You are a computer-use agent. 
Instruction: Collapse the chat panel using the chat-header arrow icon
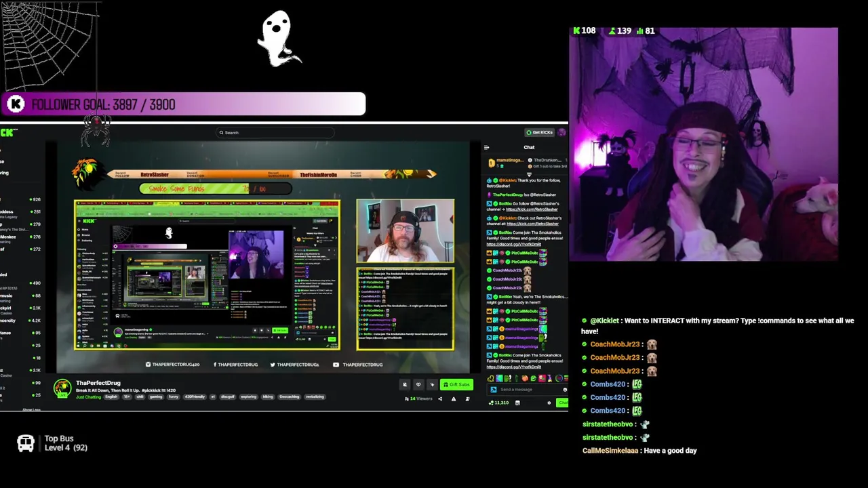pyautogui.click(x=486, y=148)
